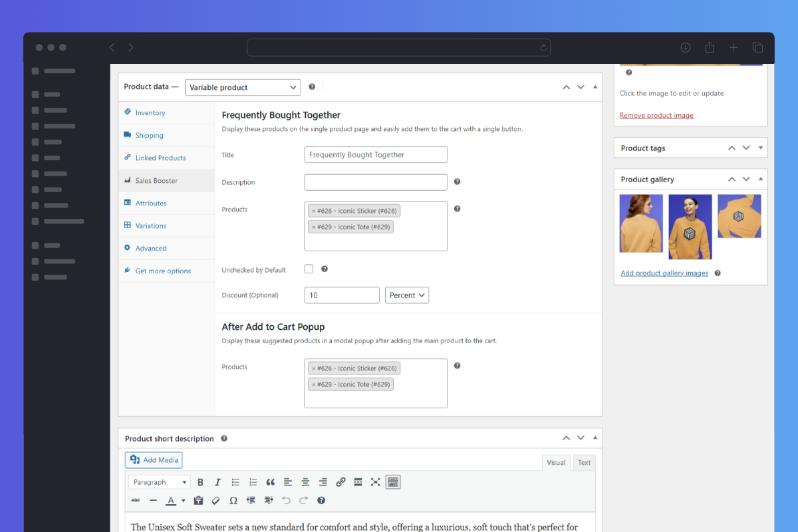Open the Percent discount type dropdown
Image resolution: width=798 pixels, height=532 pixels.
coord(406,295)
